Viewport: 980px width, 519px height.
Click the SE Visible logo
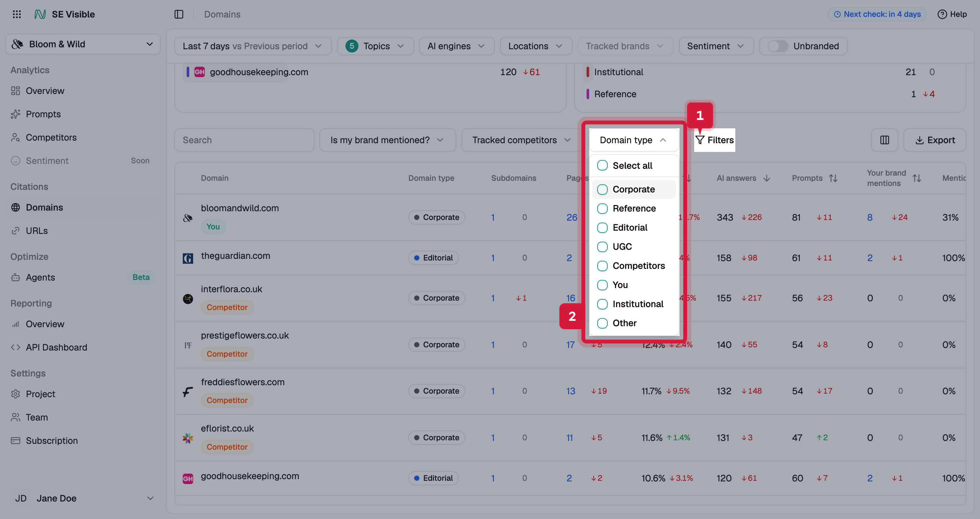(x=40, y=15)
